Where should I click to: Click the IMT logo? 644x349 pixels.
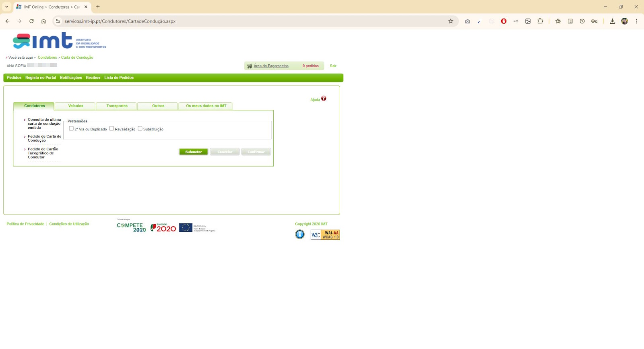(59, 41)
